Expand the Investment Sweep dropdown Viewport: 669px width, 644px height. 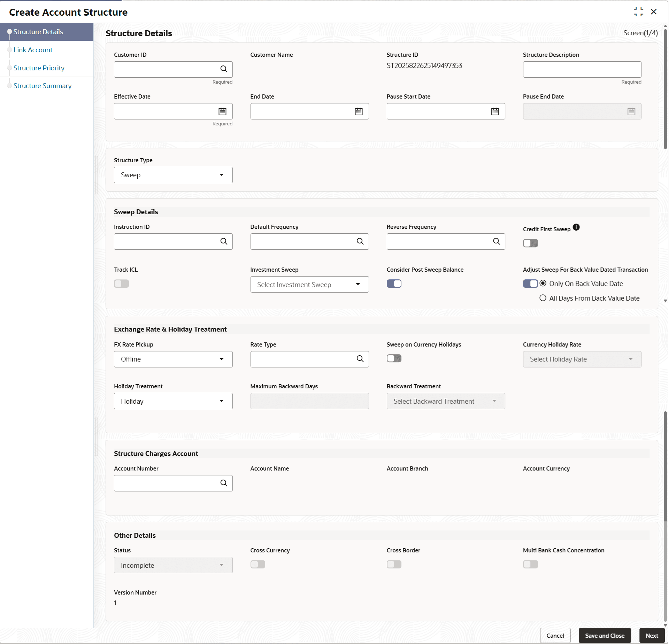coord(309,285)
